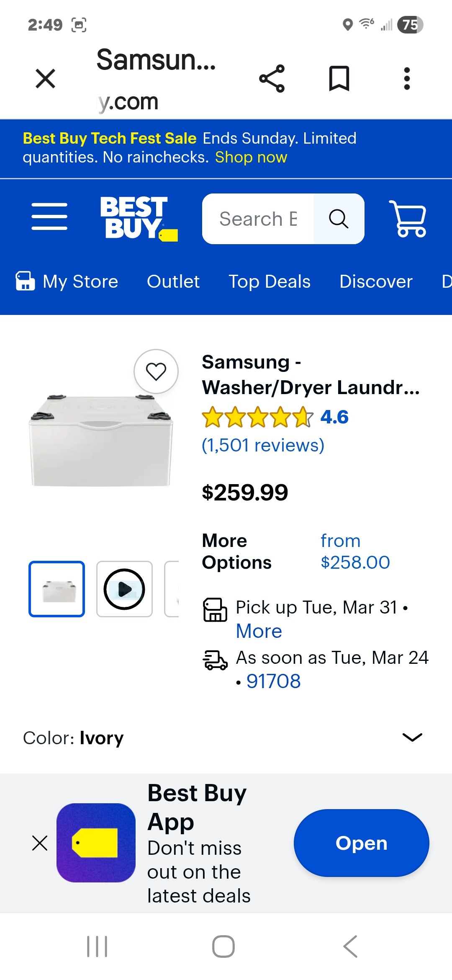
Task: Tap the share icon in browser bar
Action: tap(272, 78)
